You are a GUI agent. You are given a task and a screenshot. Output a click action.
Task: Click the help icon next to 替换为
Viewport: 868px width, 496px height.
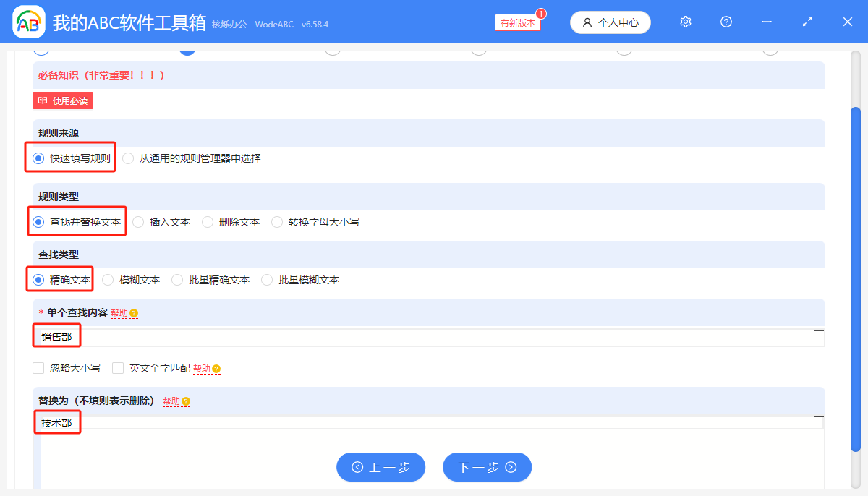pos(184,401)
